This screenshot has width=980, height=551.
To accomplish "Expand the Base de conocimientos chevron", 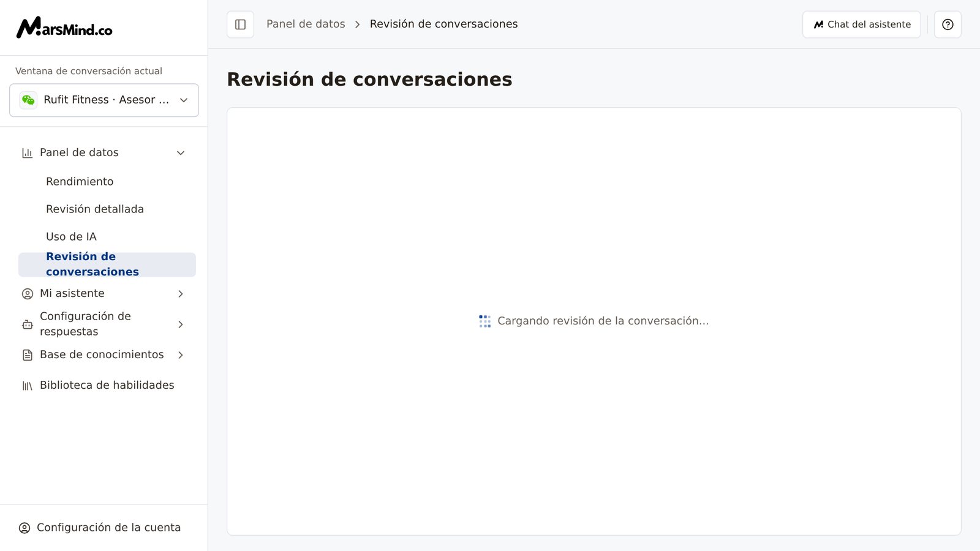I will [x=181, y=355].
